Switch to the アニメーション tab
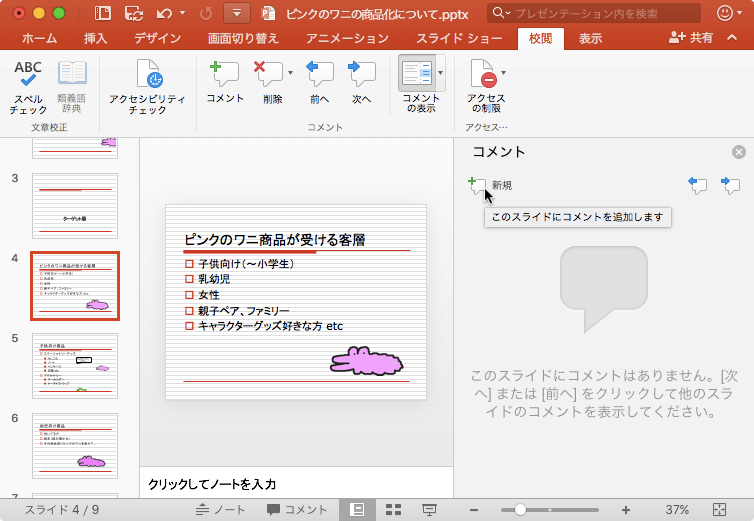754x521 pixels. click(x=346, y=39)
